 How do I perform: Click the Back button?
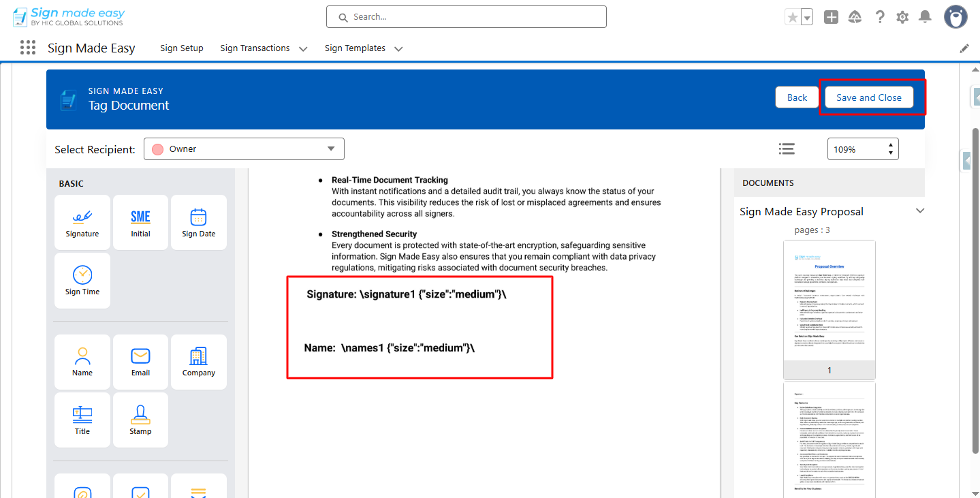coord(797,97)
